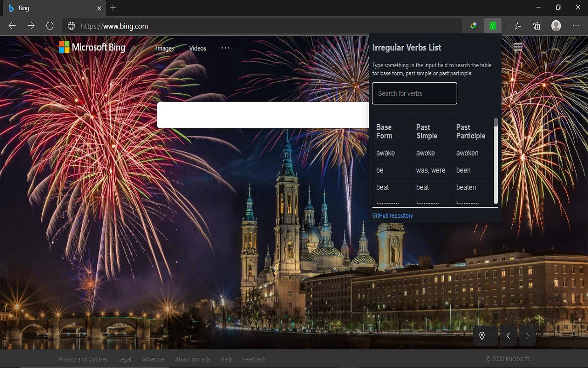Open the Help footer link

point(226,359)
